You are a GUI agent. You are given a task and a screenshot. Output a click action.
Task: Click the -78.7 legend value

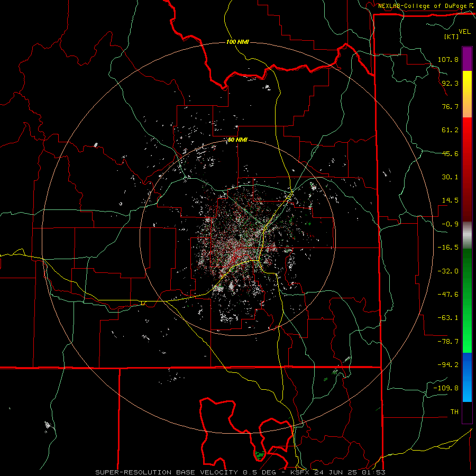tap(448, 342)
